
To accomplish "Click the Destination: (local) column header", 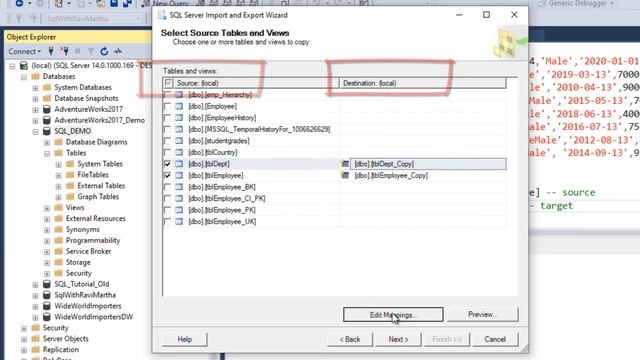I will point(423,83).
